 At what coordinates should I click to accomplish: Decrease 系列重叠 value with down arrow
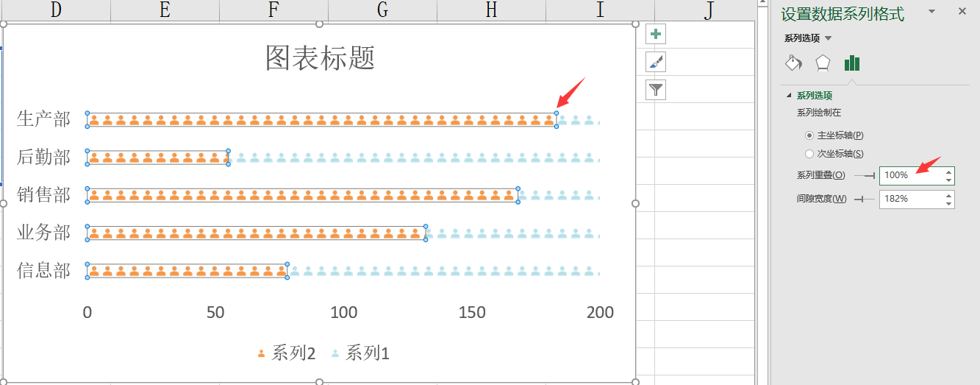click(949, 180)
